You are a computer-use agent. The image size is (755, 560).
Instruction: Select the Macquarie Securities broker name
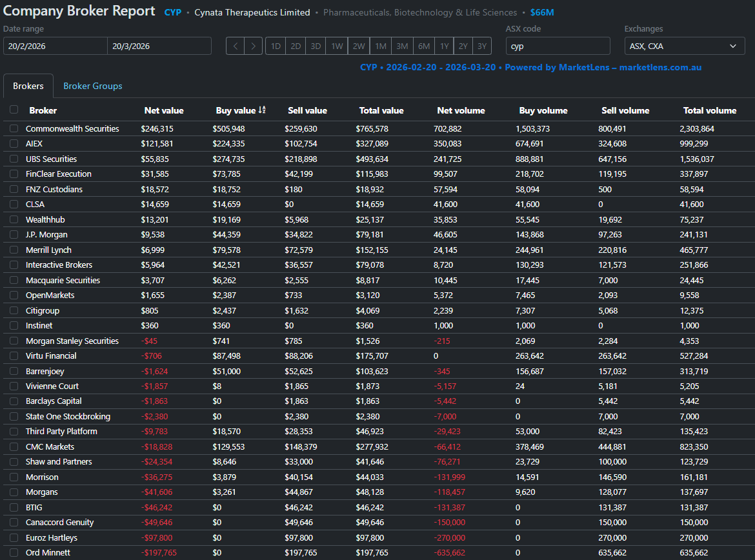(63, 280)
